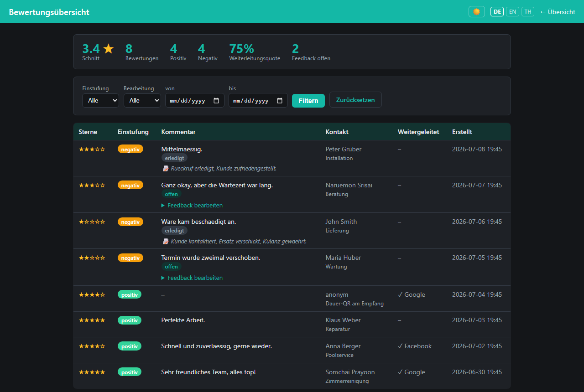Screen dimensions: 584x392
Task: Click the 'von' date input field
Action: click(195, 100)
